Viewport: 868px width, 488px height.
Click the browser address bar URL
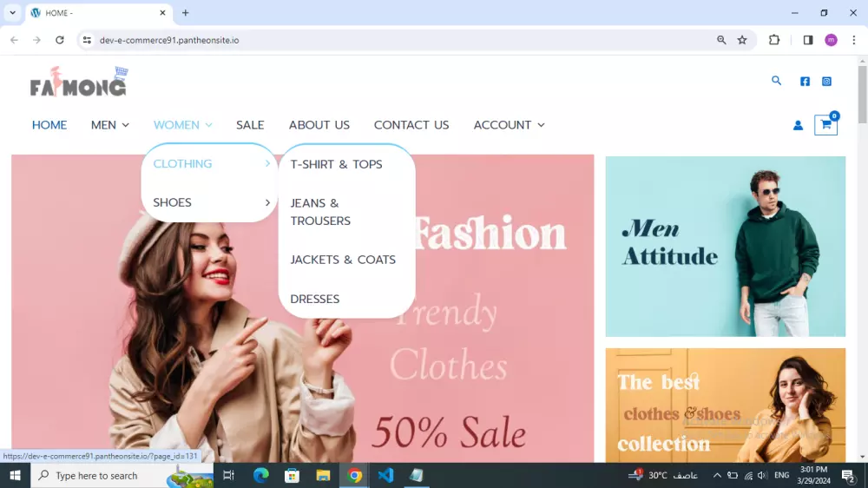[169, 40]
